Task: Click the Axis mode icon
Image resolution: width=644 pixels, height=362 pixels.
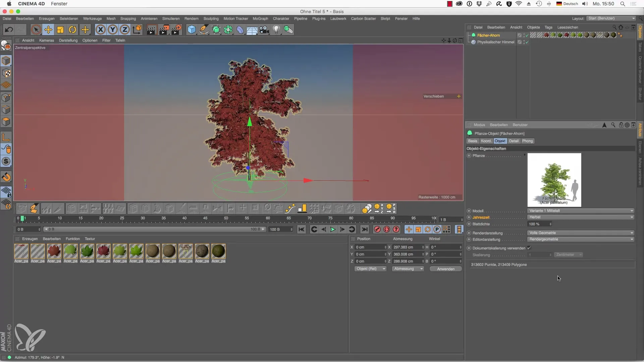Action: (x=6, y=137)
